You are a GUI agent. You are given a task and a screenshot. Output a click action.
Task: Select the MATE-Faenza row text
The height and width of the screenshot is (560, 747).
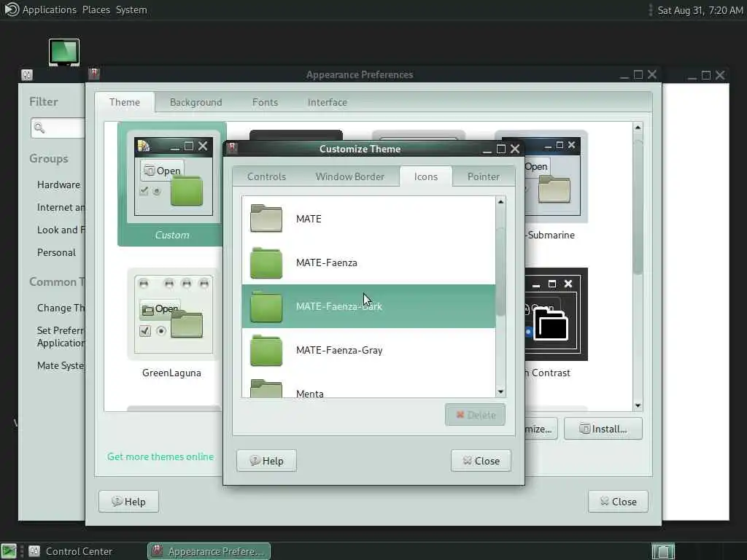coord(326,262)
